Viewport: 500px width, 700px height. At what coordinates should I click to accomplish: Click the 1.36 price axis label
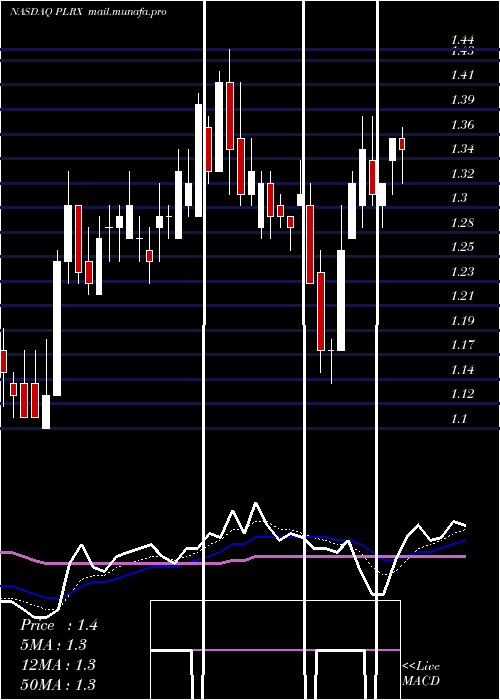462,124
